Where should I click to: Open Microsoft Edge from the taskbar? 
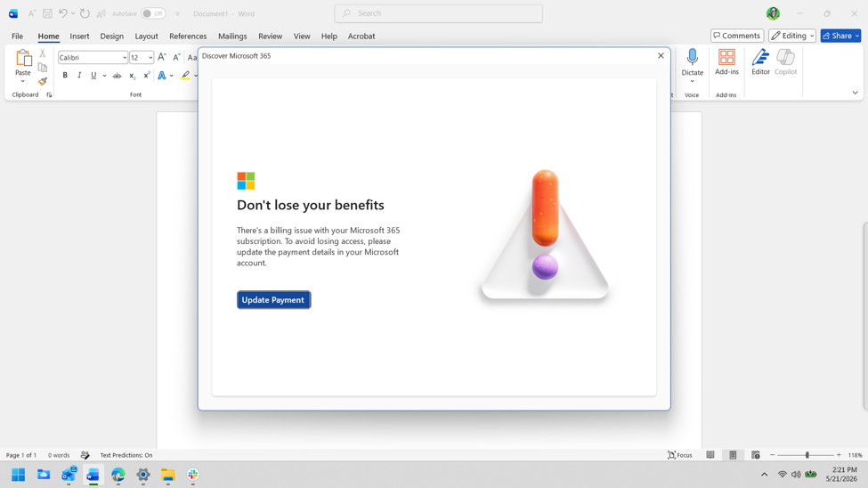tap(118, 475)
